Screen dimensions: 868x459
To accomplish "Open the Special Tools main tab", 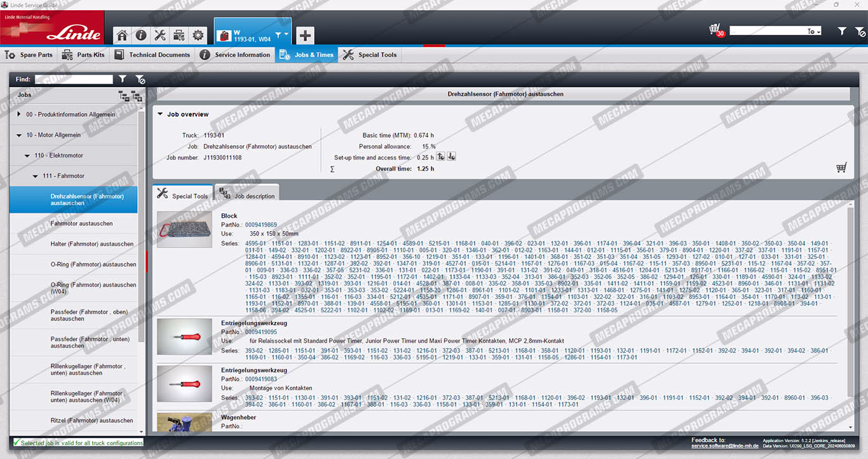I will pos(370,55).
